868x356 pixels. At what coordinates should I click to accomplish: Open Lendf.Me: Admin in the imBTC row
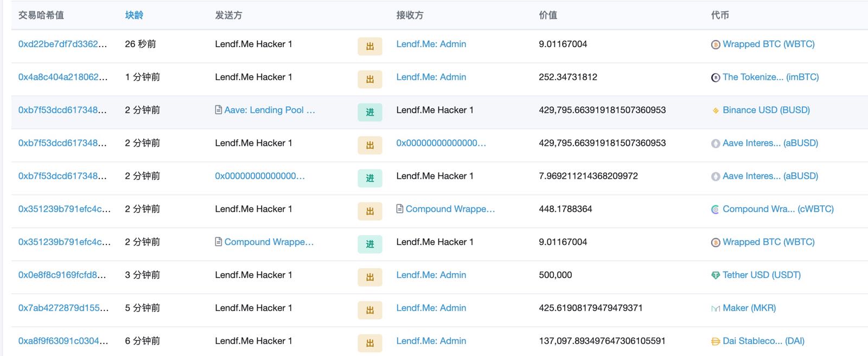coord(431,77)
